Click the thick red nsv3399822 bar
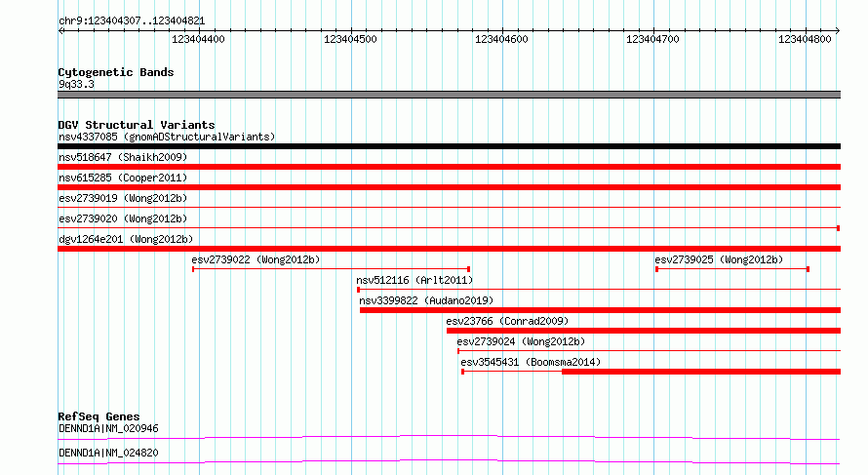Viewport: 868px width, 475px height. (x=600, y=310)
